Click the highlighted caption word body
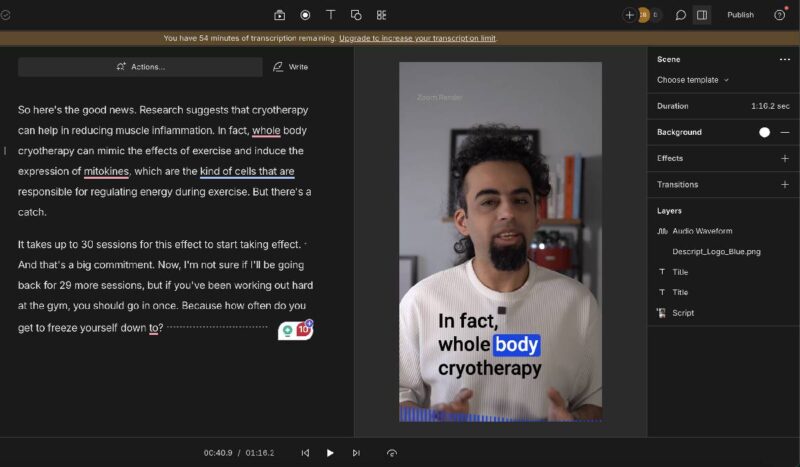Viewport: 800px width, 467px height. click(x=516, y=345)
